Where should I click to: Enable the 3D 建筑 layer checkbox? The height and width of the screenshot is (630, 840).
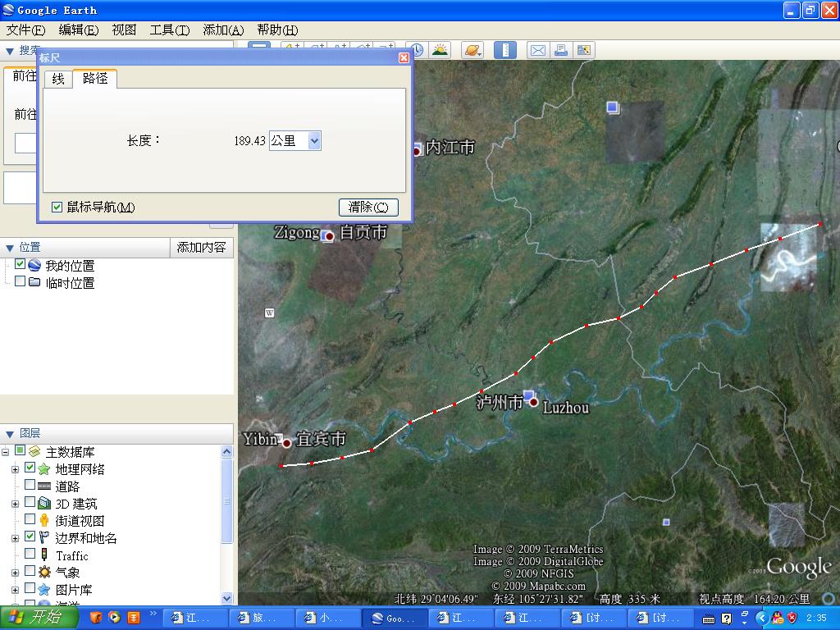(x=30, y=502)
